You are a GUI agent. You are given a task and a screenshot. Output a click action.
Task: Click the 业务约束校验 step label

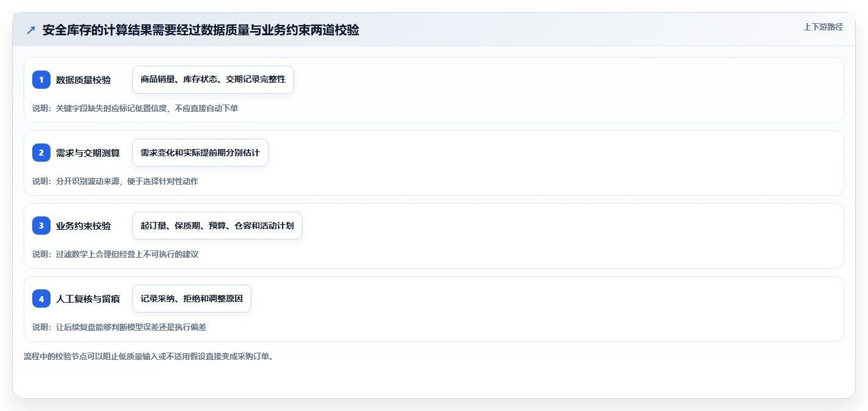click(x=83, y=226)
